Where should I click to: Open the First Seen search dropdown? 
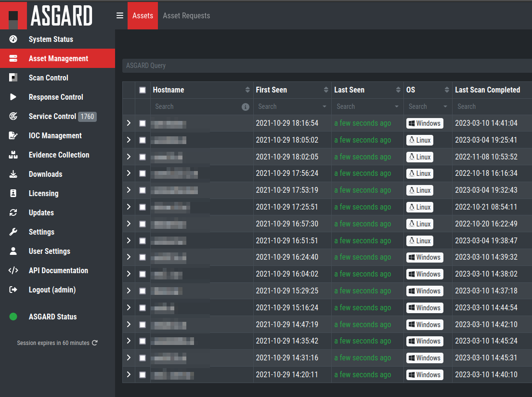[324, 106]
